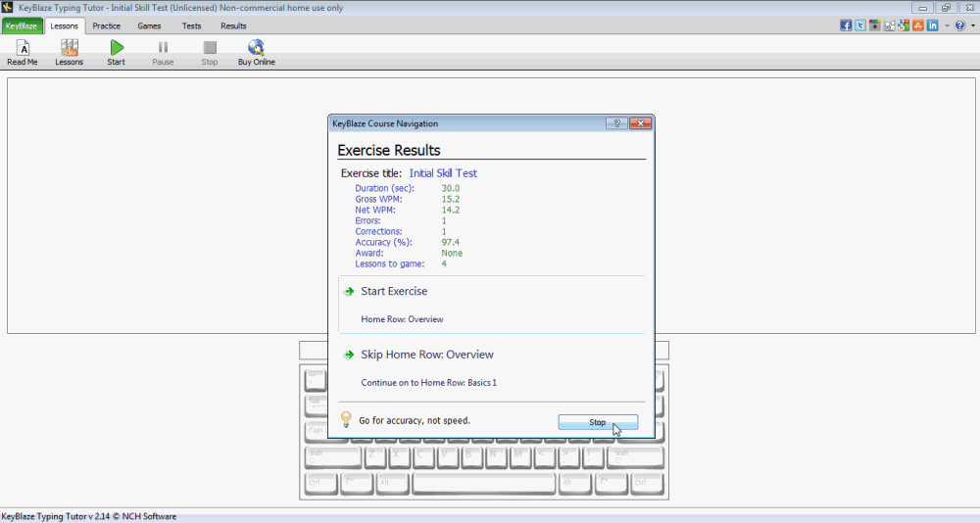
Task: Click the on-screen keyboard M key
Action: (519, 457)
